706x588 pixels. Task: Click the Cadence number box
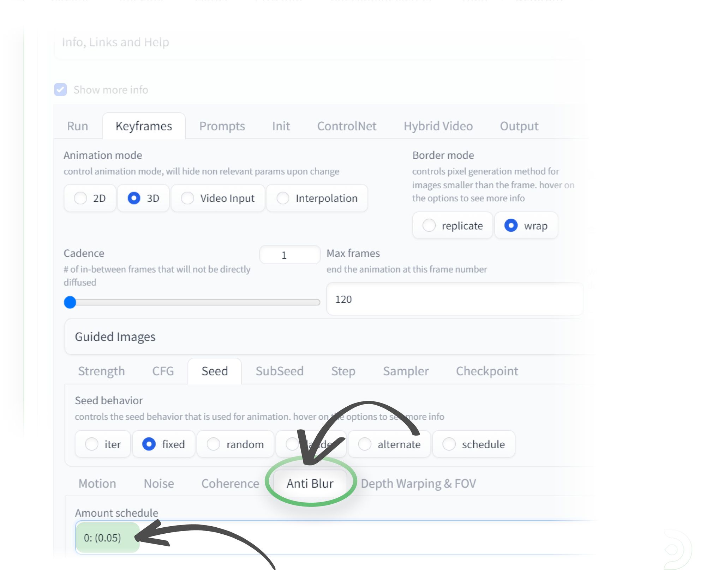(x=289, y=255)
